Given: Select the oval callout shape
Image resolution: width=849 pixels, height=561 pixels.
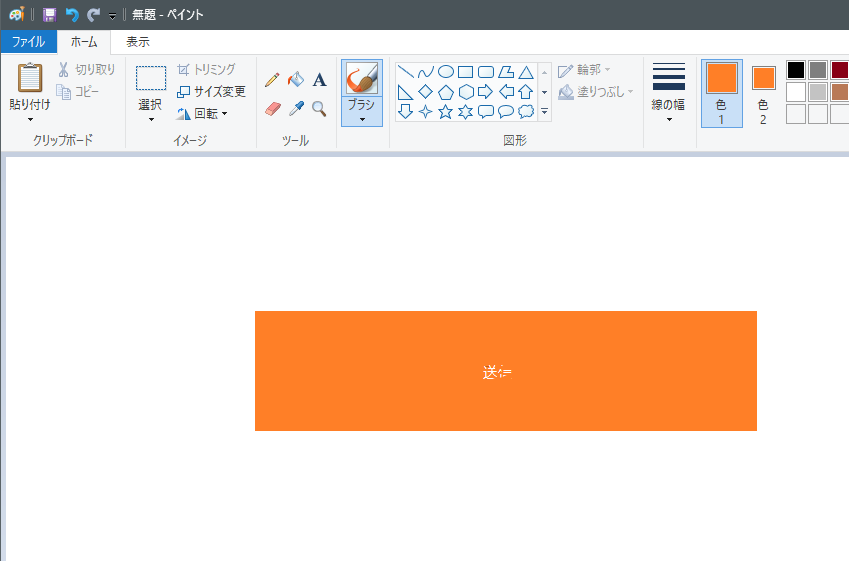Looking at the screenshot, I should point(506,112).
